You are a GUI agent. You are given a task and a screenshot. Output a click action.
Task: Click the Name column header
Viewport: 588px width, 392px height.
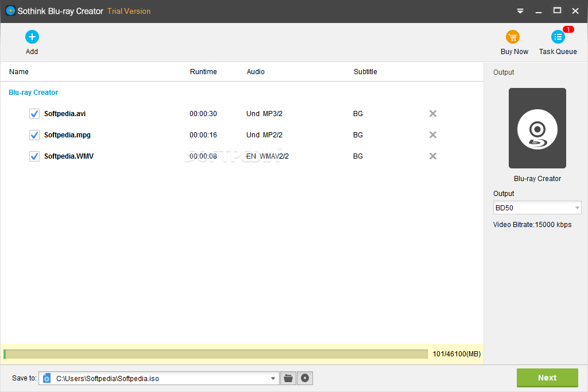click(19, 72)
